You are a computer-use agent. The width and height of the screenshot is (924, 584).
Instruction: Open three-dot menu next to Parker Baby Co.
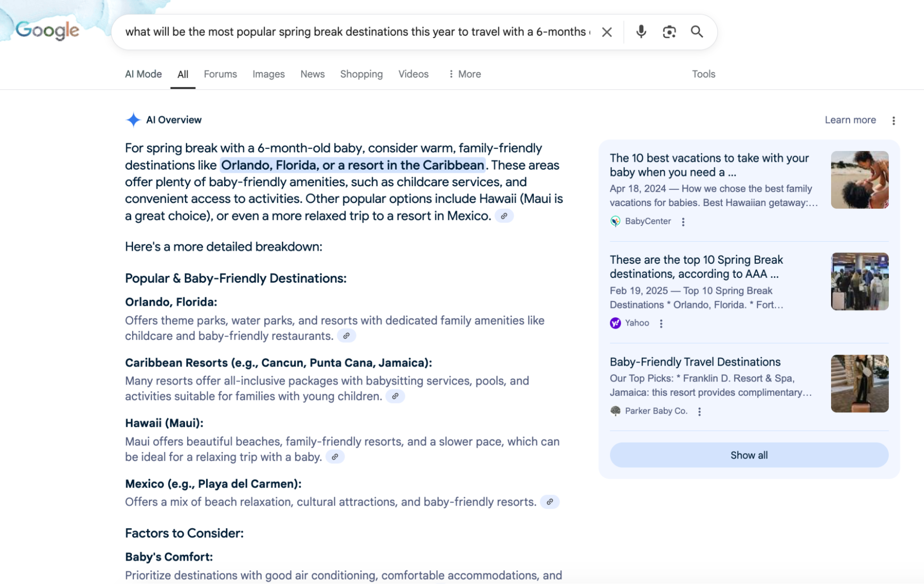click(x=699, y=411)
